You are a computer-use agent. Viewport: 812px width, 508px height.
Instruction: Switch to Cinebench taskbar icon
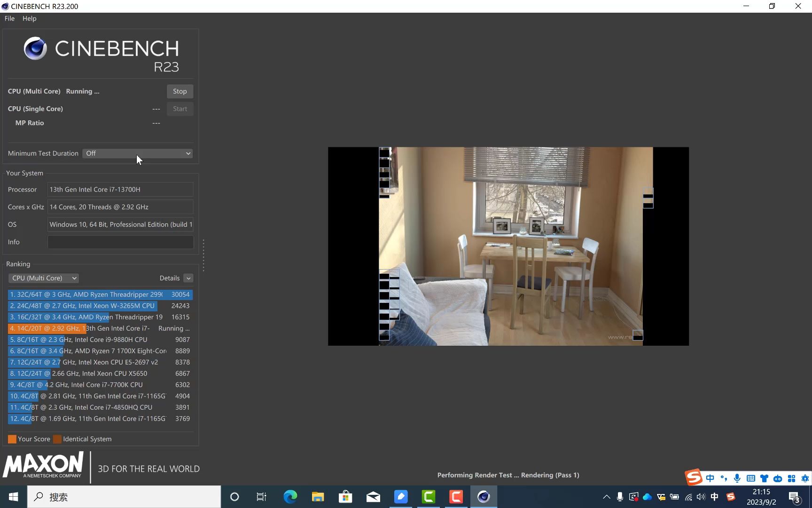click(x=484, y=497)
